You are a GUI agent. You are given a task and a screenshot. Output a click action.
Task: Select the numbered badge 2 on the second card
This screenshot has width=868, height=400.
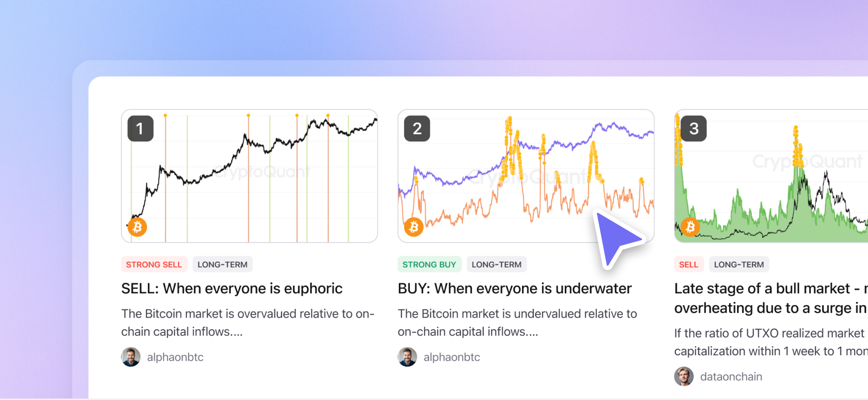pyautogui.click(x=416, y=128)
